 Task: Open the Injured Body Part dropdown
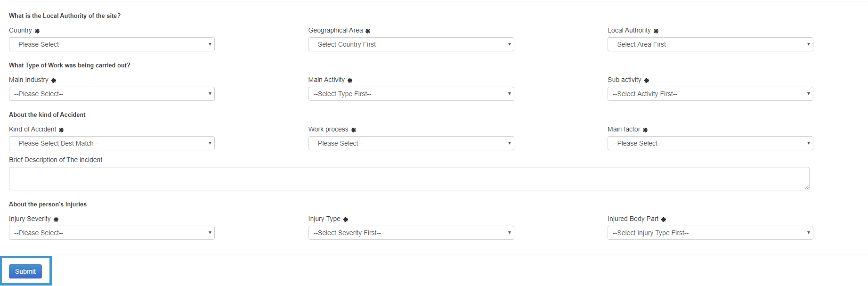click(x=710, y=233)
